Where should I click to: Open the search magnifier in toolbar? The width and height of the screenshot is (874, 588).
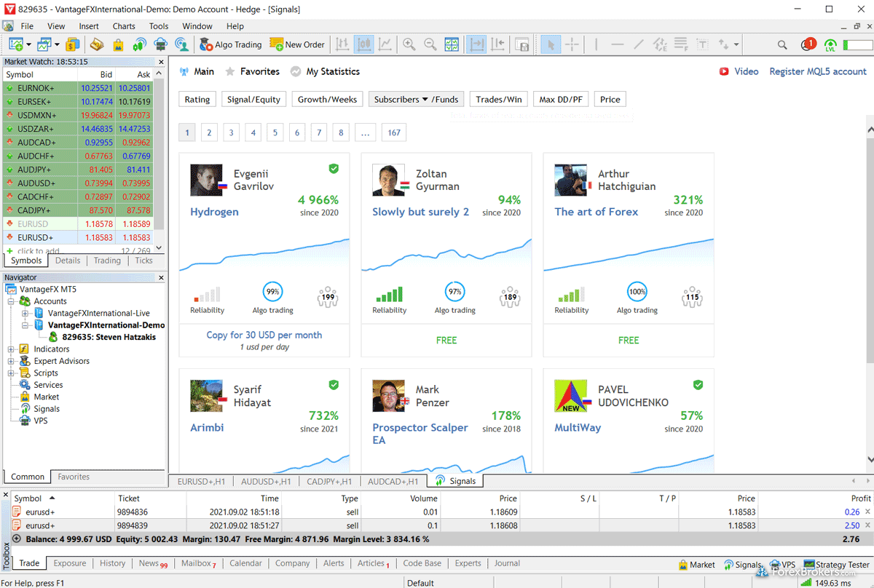(782, 44)
